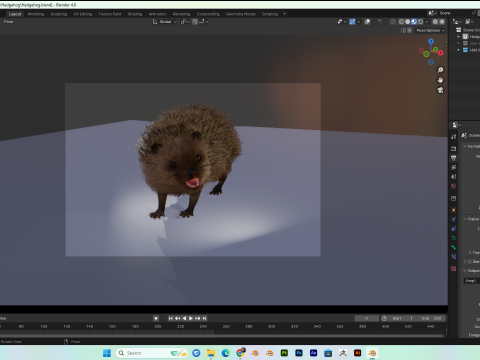
Task: Open the Tool properties tab
Action: click(x=453, y=137)
